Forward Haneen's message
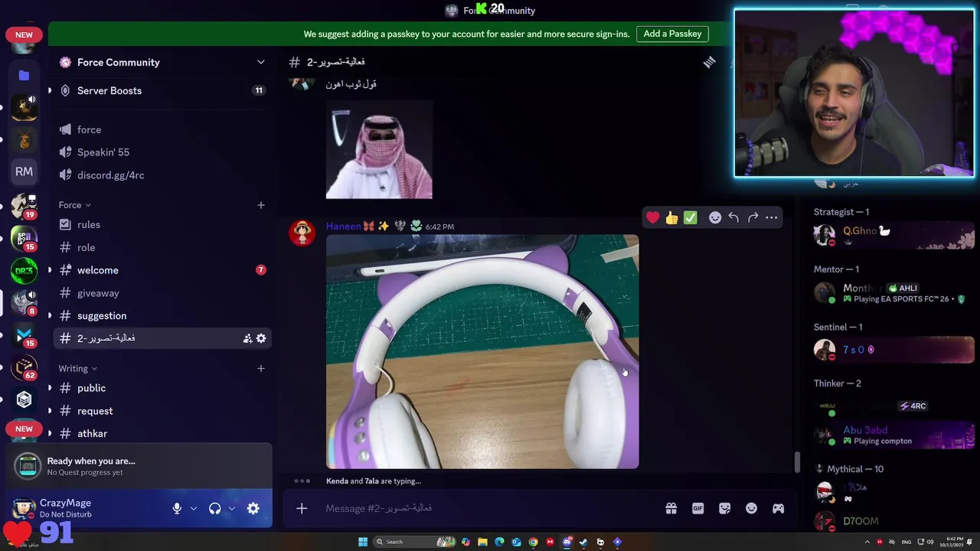Screen dimensions: 980x551 pyautogui.click(x=753, y=217)
